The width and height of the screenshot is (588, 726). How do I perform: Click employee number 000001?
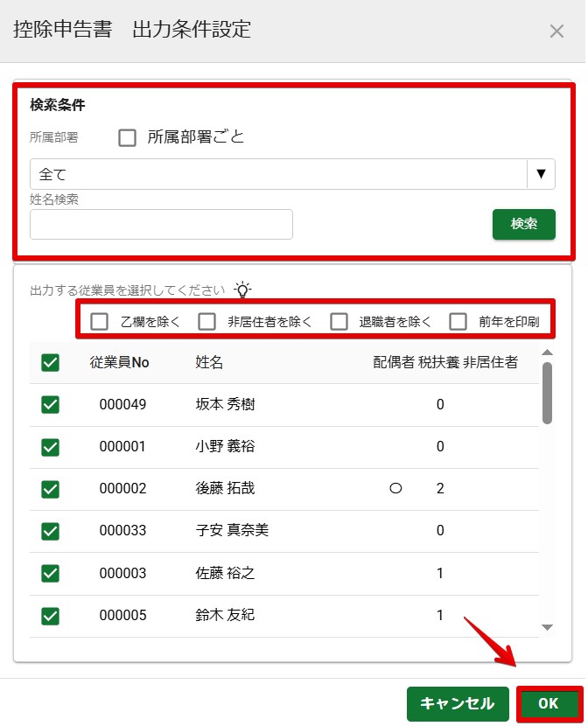point(122,446)
